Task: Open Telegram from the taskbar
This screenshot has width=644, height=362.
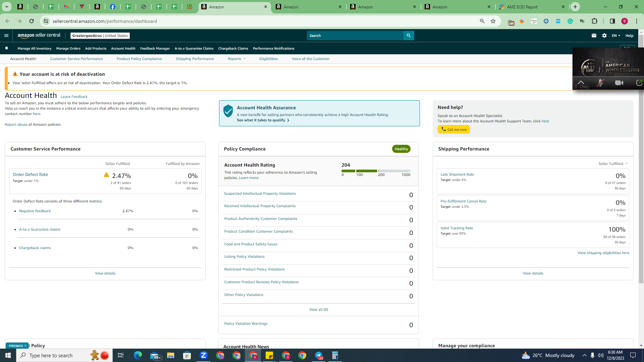Action: pos(319,355)
